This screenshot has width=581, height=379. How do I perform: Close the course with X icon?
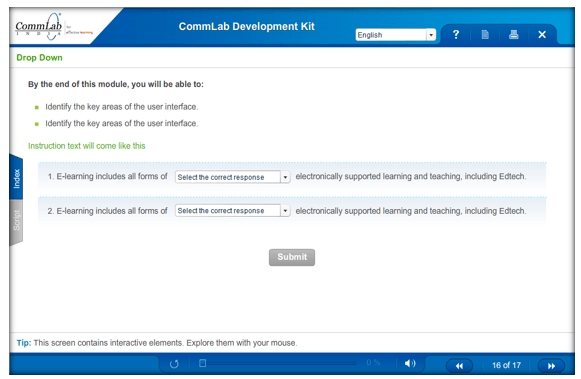tap(542, 34)
